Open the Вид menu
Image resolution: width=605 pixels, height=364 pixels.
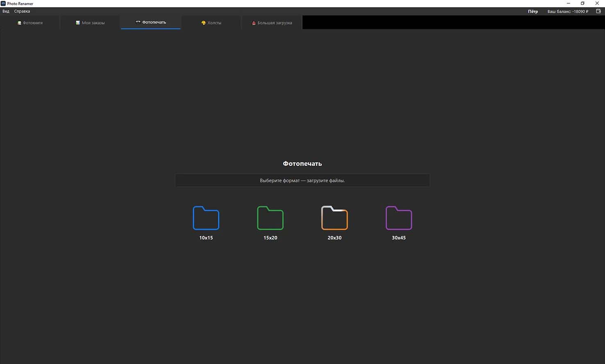coord(6,11)
